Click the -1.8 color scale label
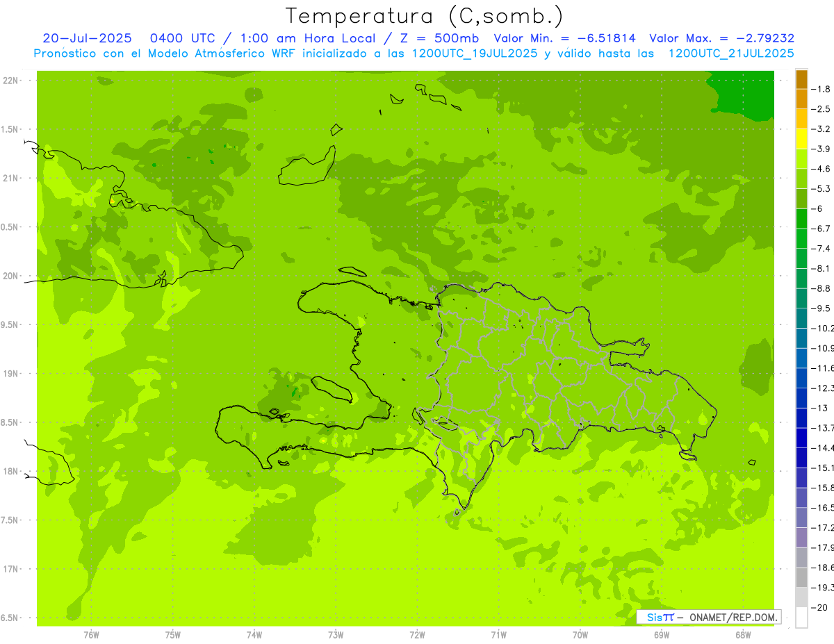This screenshot has height=644, width=834. pyautogui.click(x=821, y=89)
